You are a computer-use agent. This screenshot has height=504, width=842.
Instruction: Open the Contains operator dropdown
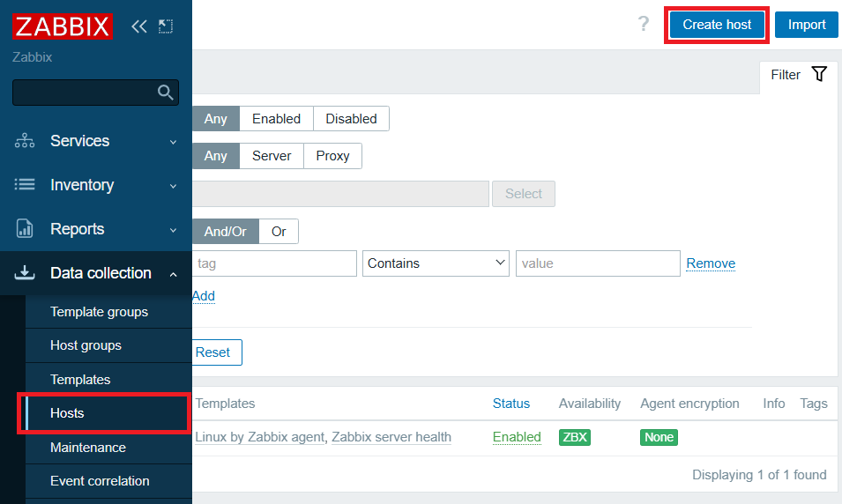click(436, 263)
